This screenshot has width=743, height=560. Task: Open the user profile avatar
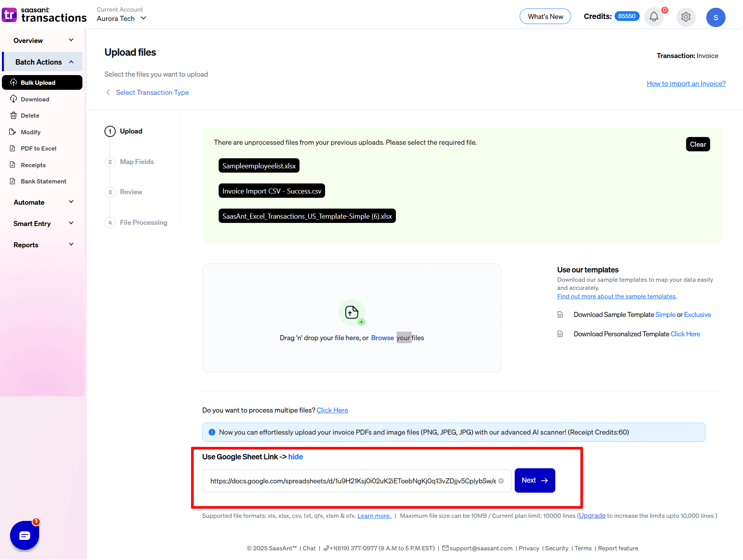[716, 17]
